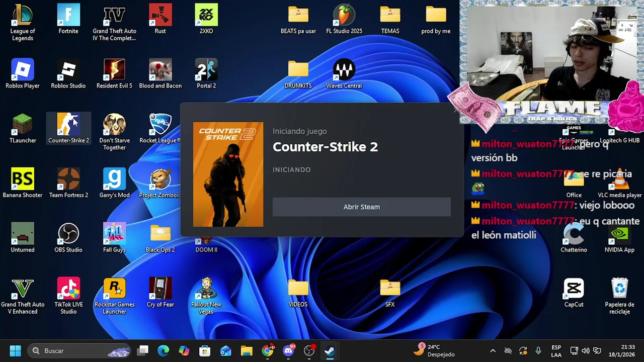Select the prod by me folder
This screenshot has height=362, width=644.
pyautogui.click(x=436, y=20)
